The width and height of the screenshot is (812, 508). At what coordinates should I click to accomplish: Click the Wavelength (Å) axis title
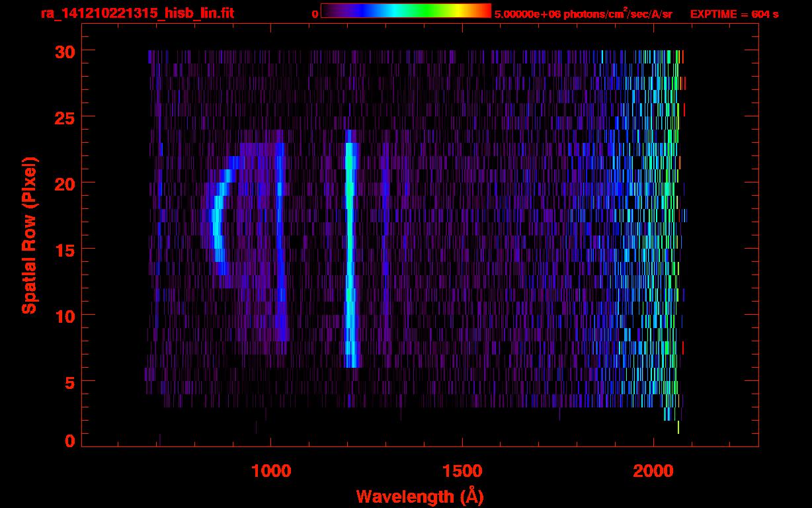pos(420,495)
